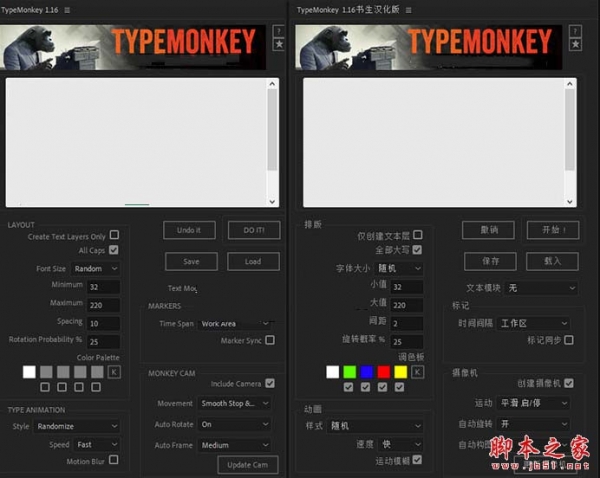The image size is (600, 478).
Task: Click the down arrow of left text box scrollbar
Action: [x=272, y=202]
